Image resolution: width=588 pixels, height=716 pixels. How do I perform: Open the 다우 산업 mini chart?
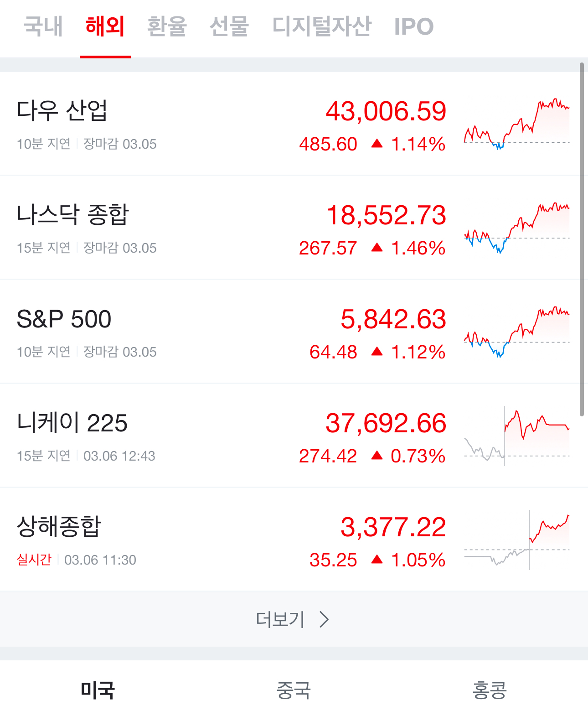[517, 124]
